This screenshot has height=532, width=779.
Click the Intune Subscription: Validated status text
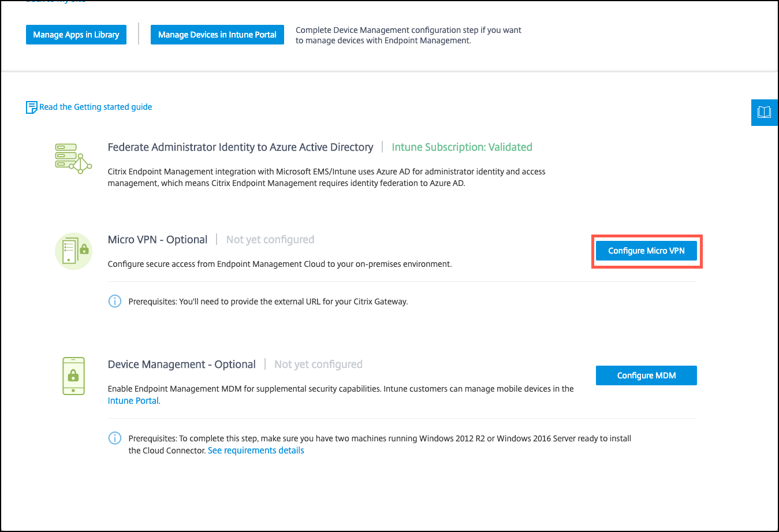462,147
